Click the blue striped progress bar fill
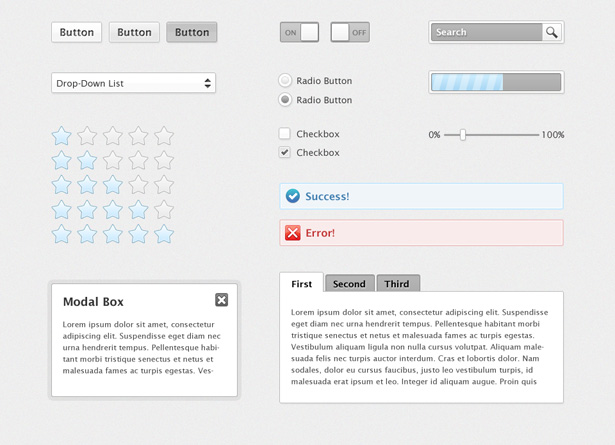Image resolution: width=615 pixels, height=445 pixels. click(467, 82)
